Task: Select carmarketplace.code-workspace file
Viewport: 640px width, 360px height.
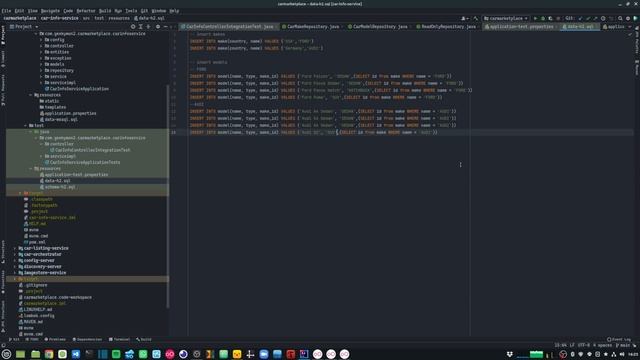Action: tap(55, 297)
